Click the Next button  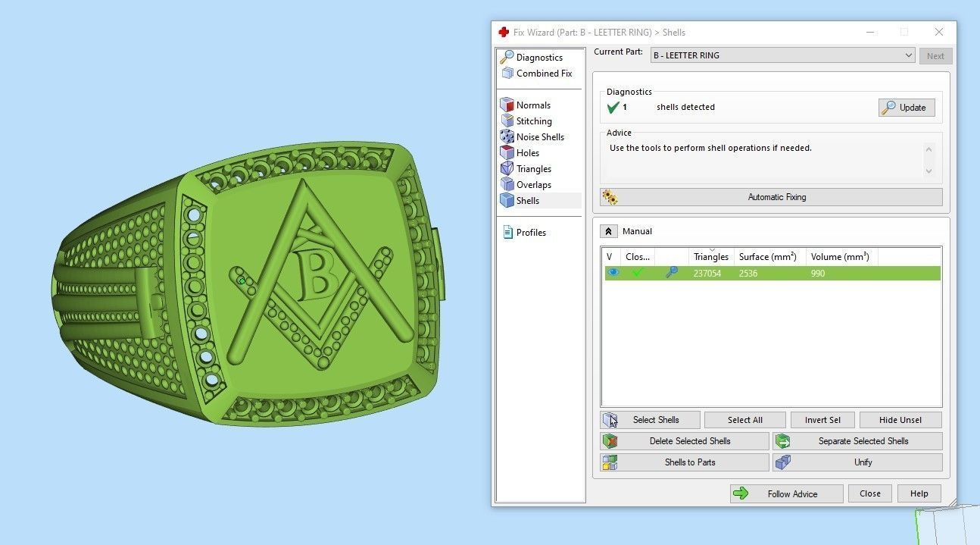pyautogui.click(x=935, y=56)
